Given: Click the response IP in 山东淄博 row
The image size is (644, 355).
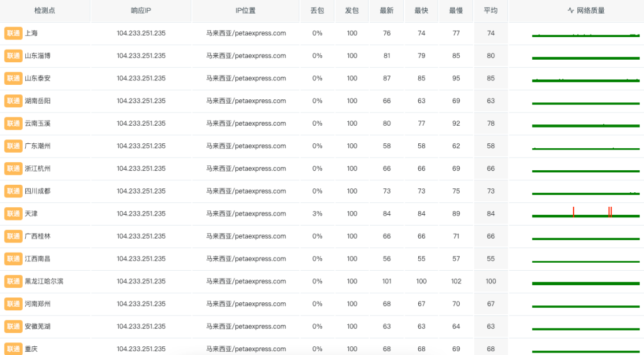Looking at the screenshot, I should 141,56.
